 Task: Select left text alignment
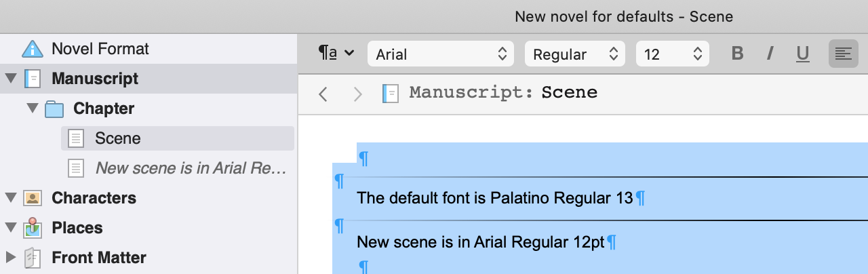click(843, 54)
